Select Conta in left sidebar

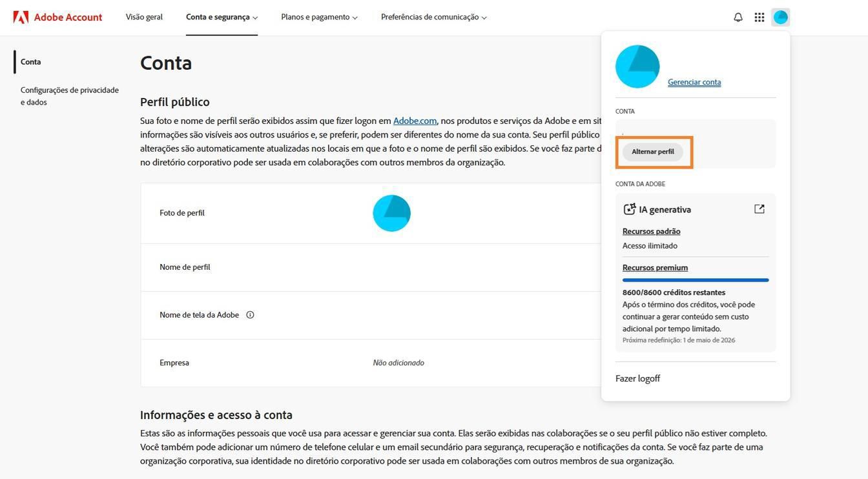coord(30,62)
